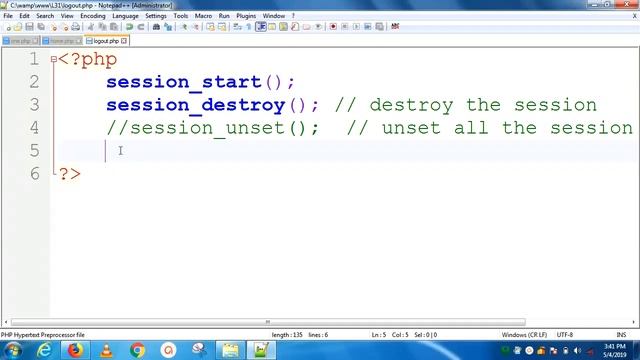Screen dimensions: 640x360
Task: Open the Windows Start button
Action: point(13,350)
